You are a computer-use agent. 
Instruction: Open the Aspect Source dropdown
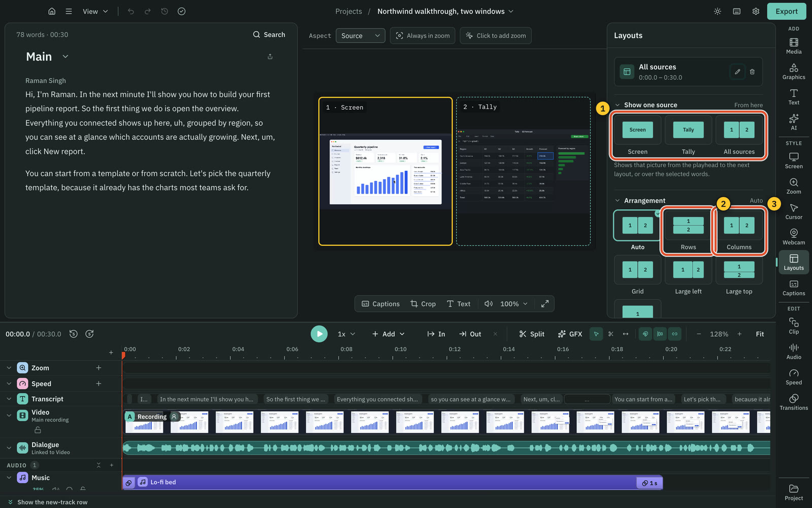360,36
